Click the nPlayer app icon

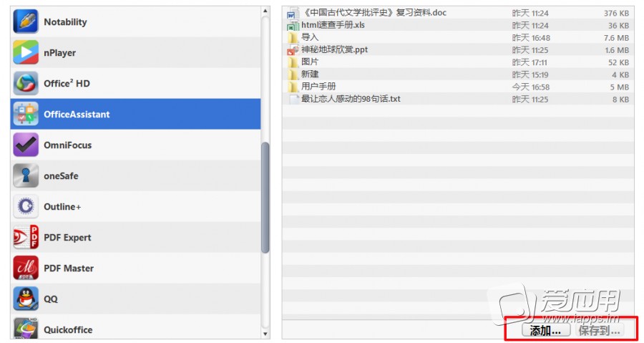click(26, 52)
